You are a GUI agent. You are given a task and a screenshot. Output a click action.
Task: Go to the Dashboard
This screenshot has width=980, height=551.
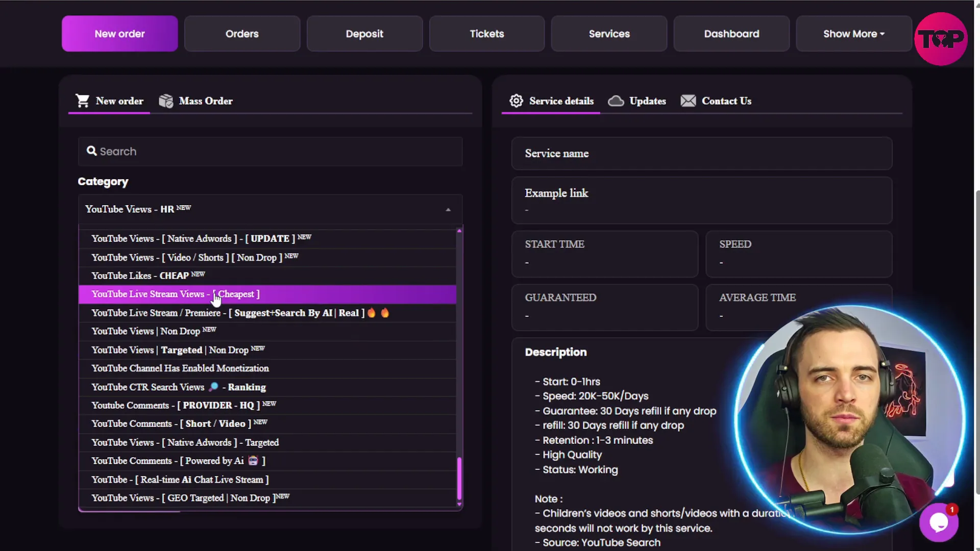click(x=731, y=34)
